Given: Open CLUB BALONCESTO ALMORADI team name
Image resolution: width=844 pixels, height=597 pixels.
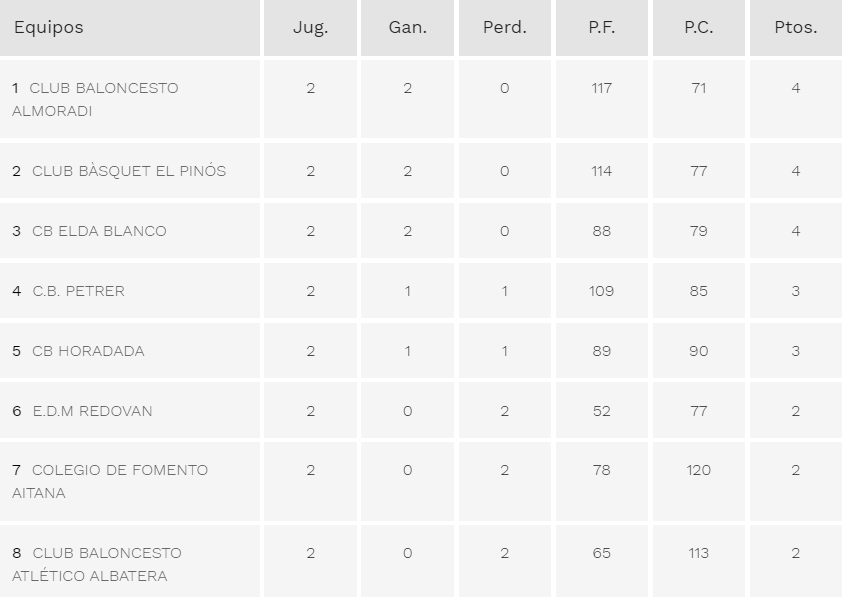Looking at the screenshot, I should [x=95, y=99].
